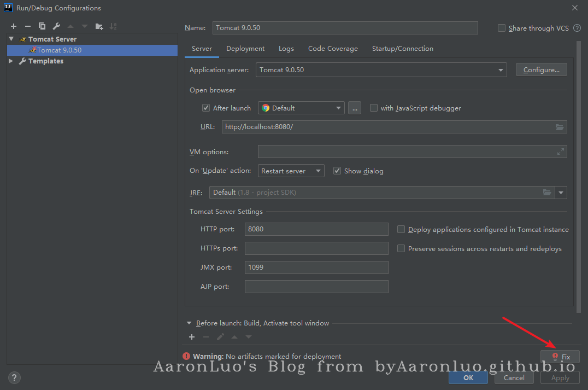Click the Fix warning button
Screen dimensions: 588x390
coord(560,357)
